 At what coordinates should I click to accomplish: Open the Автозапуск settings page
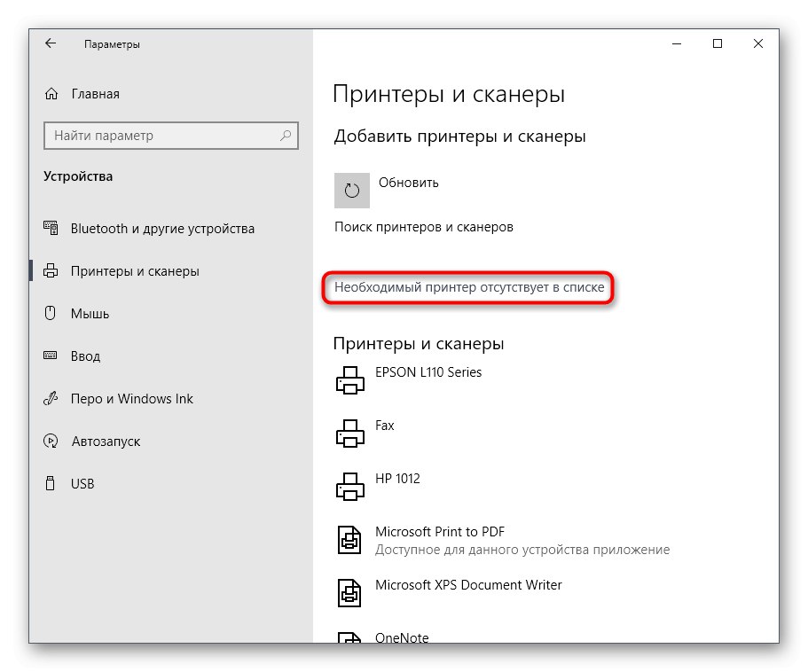click(x=105, y=441)
